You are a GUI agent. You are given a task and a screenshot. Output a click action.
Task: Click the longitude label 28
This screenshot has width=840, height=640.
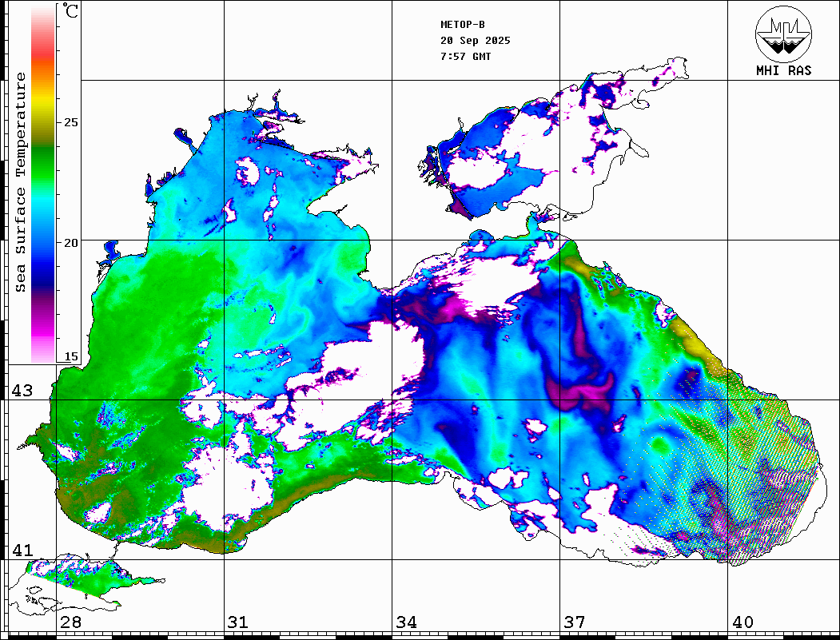coord(70,622)
